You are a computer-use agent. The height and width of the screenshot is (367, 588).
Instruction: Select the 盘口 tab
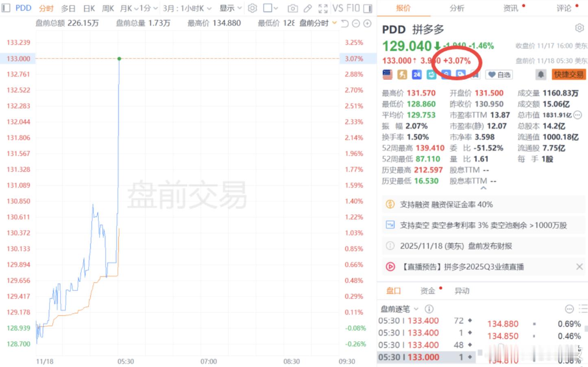coord(393,291)
